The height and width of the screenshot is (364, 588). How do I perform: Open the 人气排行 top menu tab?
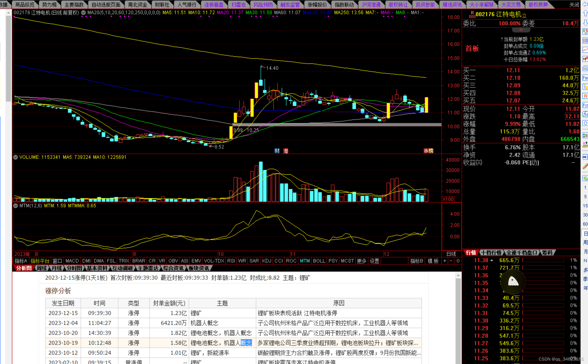(187, 5)
